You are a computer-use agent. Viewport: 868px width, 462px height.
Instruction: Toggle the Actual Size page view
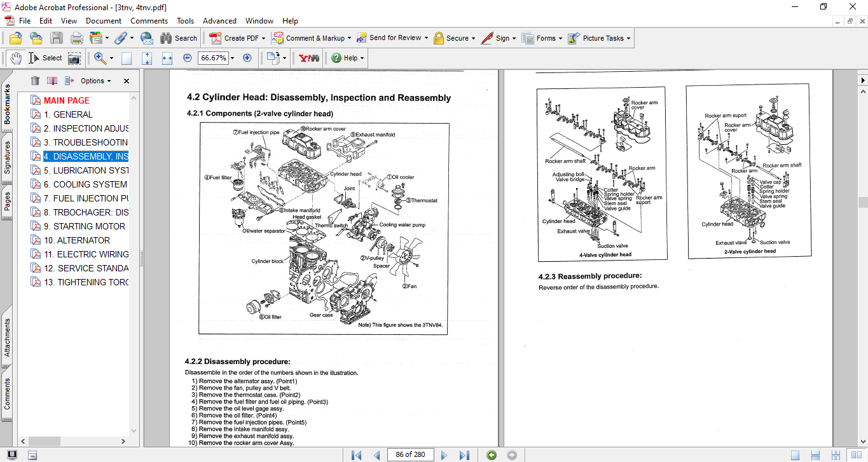pos(127,58)
